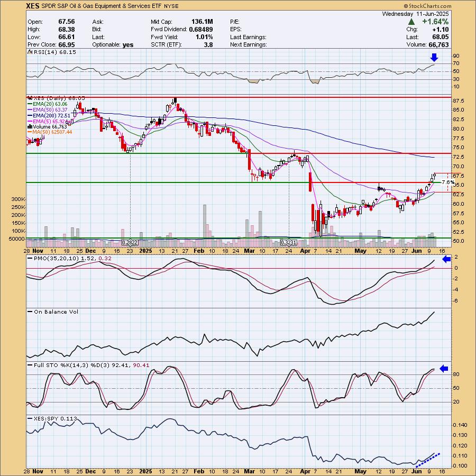This screenshot has width=476, height=476.
Task: Click the EPS label
Action: tap(236, 30)
